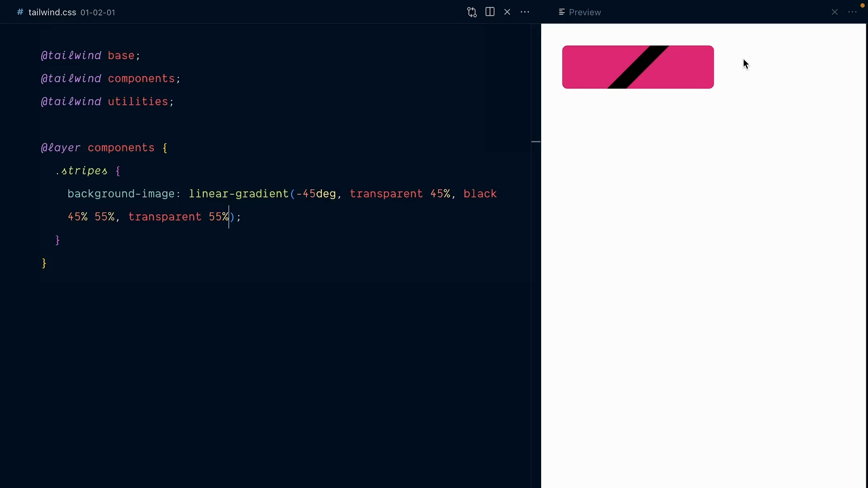Click the -45deg angle value
The height and width of the screenshot is (488, 868).
click(316, 194)
